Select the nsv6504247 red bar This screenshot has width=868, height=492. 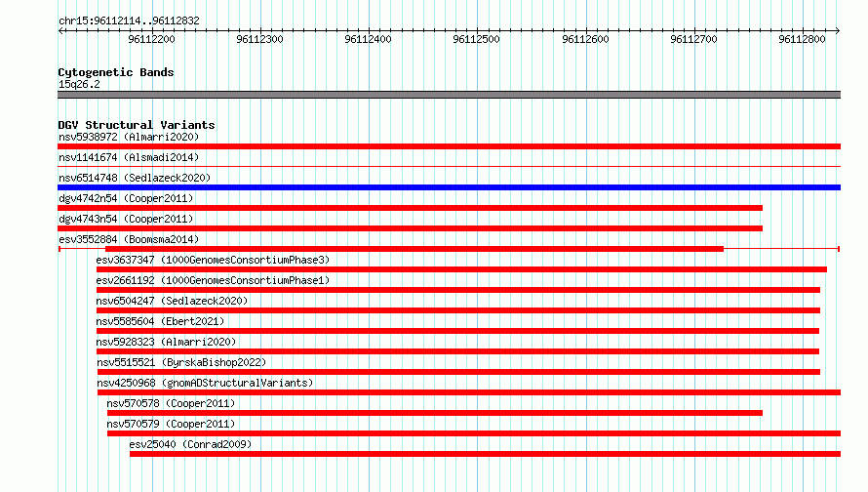458,310
